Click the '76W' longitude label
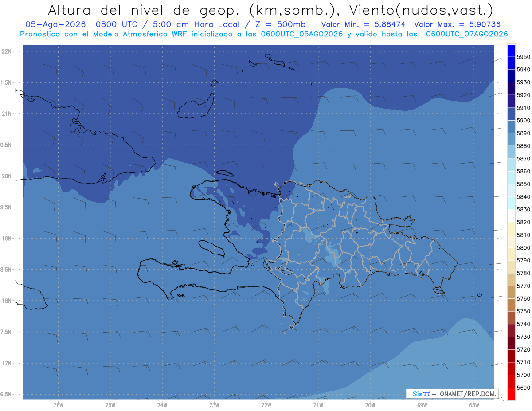 click(58, 405)
